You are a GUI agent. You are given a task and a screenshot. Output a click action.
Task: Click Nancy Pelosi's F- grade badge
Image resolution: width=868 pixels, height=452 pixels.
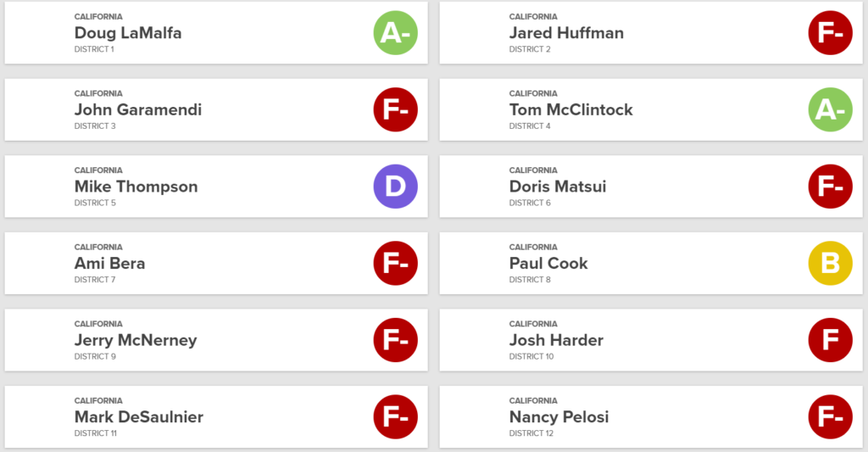click(830, 416)
